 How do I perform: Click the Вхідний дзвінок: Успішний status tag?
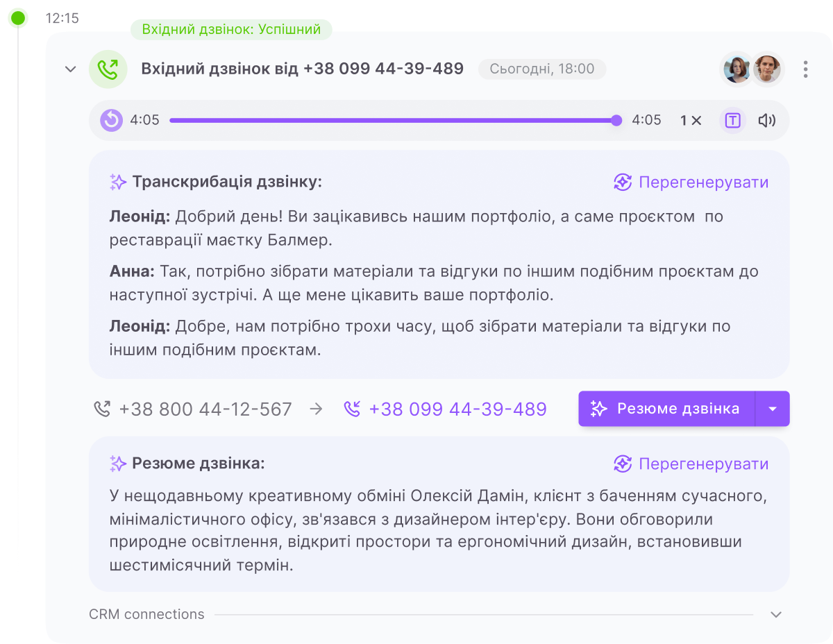click(231, 29)
